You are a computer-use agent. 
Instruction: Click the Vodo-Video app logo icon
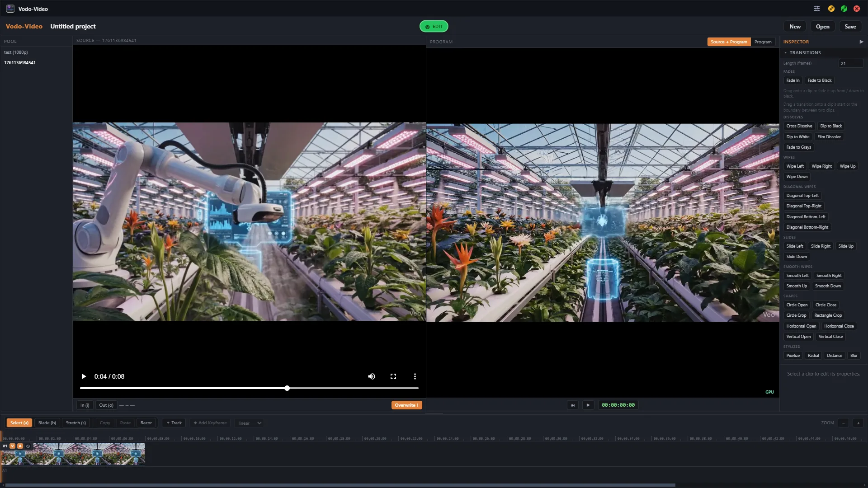tap(10, 9)
